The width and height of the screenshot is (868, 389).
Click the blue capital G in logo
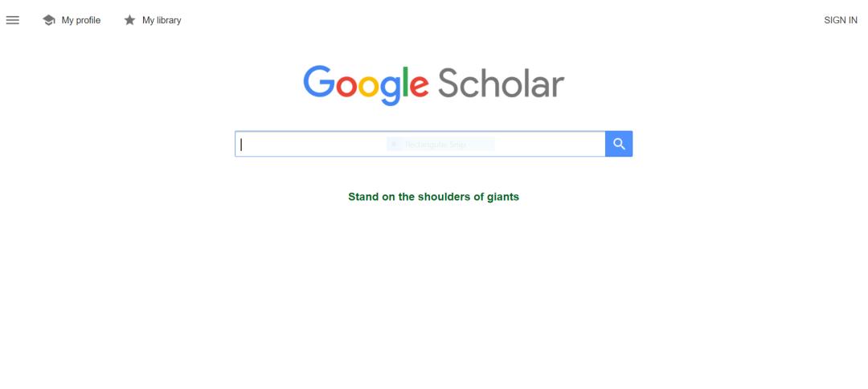(x=320, y=83)
